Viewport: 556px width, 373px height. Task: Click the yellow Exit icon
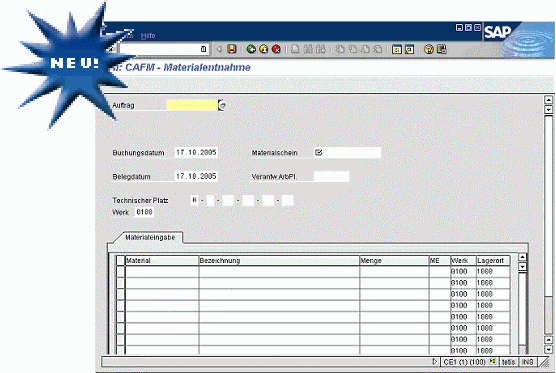(264, 49)
